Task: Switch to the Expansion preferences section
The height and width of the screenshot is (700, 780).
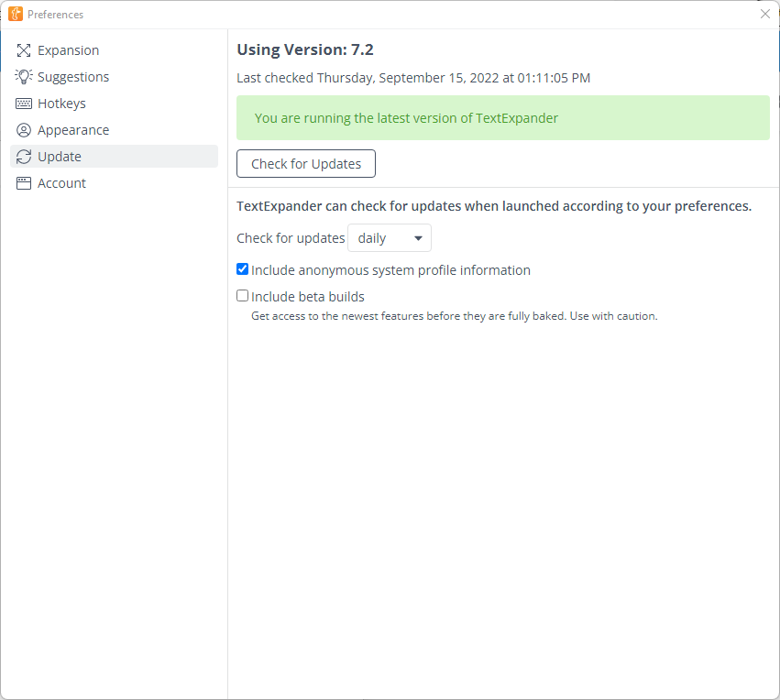Action: click(x=69, y=50)
